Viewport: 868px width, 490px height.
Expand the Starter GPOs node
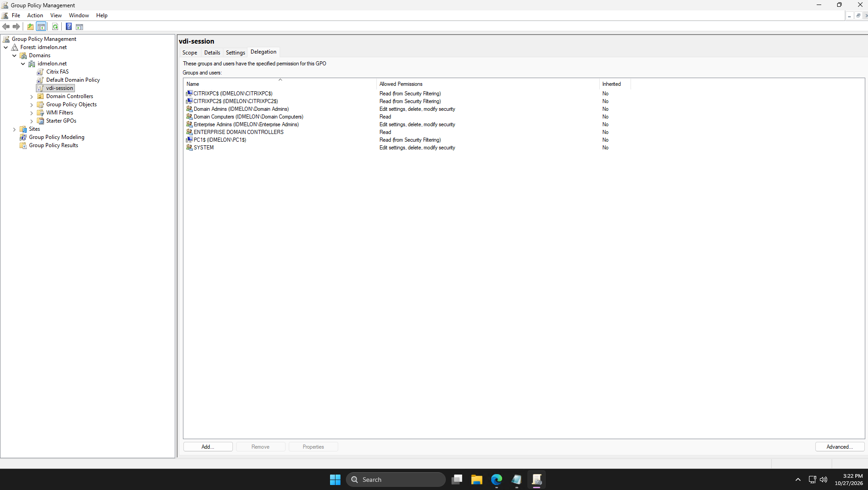pos(32,121)
